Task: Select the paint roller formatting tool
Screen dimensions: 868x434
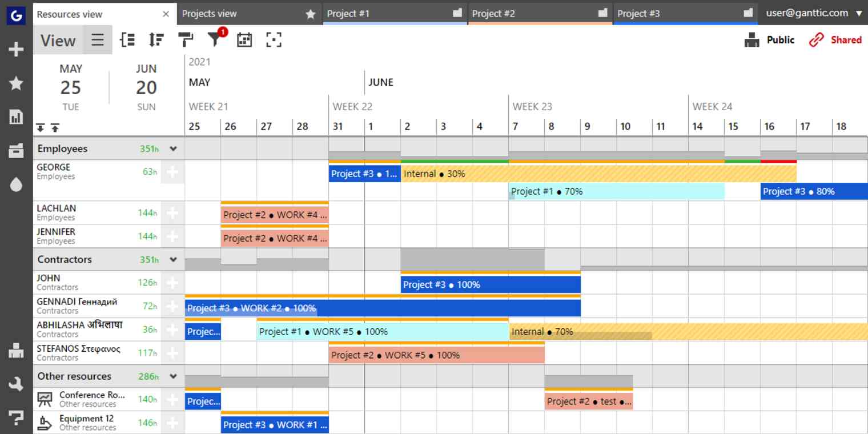Action: [186, 40]
